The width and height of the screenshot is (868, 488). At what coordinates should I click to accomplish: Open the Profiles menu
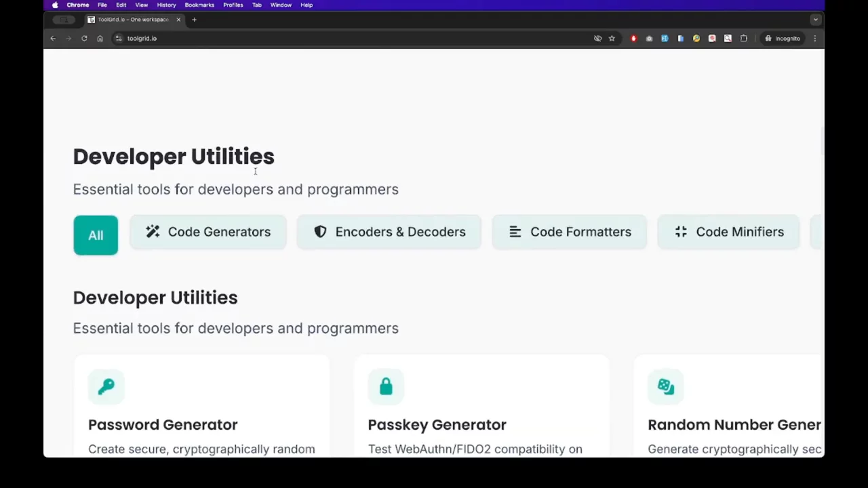click(x=233, y=5)
